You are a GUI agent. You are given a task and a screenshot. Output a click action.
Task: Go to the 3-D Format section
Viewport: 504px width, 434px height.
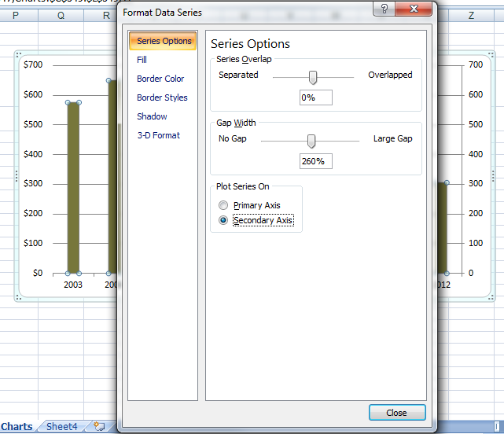[x=158, y=135]
